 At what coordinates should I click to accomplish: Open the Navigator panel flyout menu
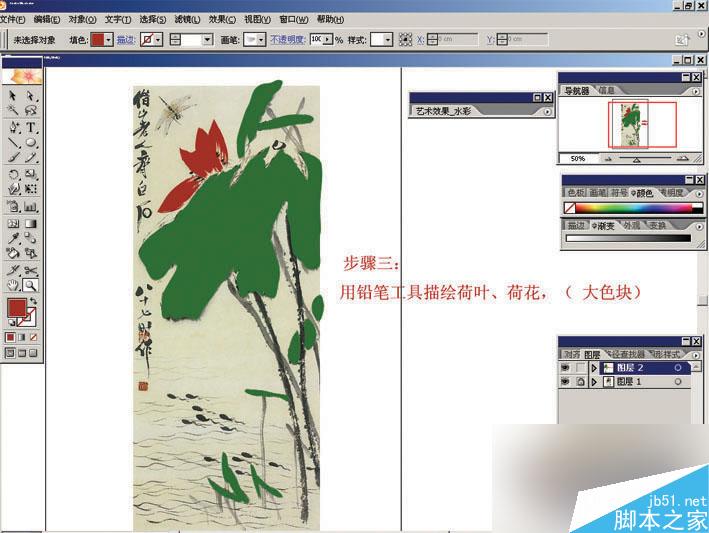tap(696, 91)
